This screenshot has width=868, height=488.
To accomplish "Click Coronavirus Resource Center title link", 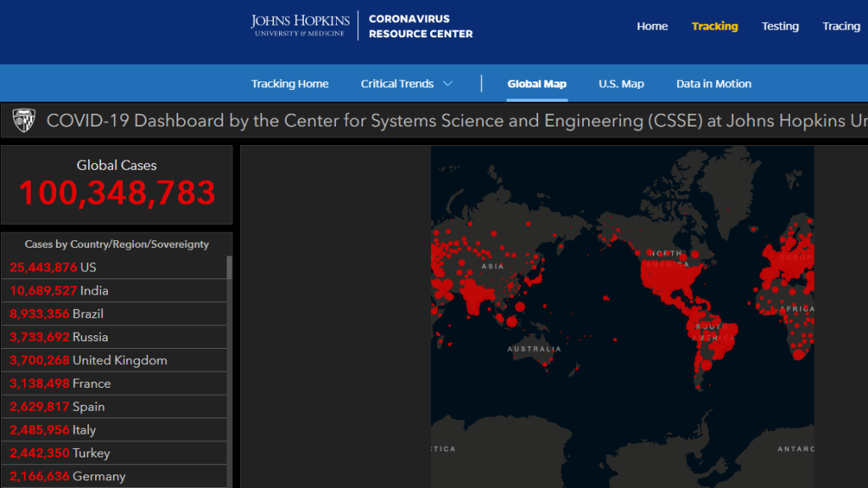I will 421,26.
